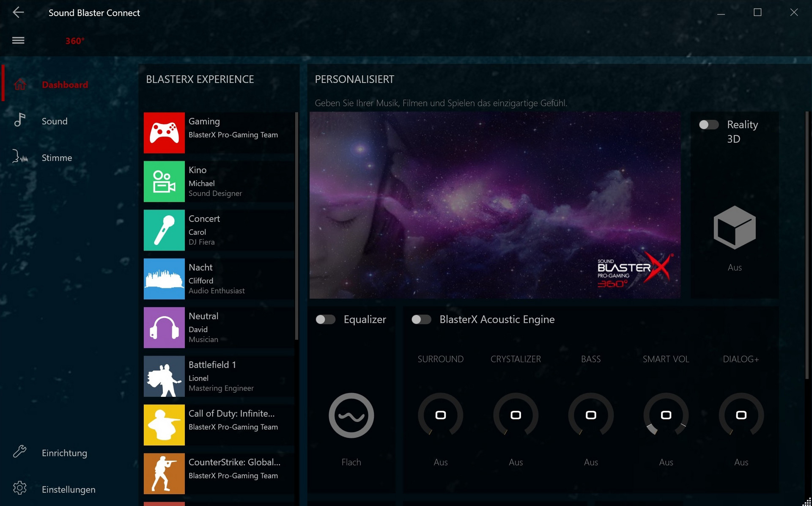Screen dimensions: 812x506
Task: Open the Sound section in sidebar
Action: [x=55, y=121]
